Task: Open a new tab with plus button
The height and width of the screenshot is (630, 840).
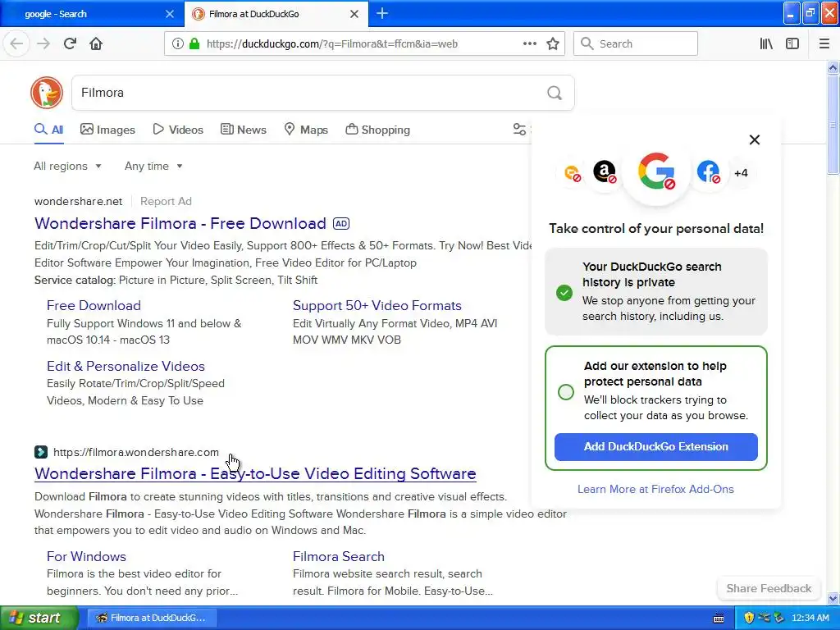Action: [x=382, y=13]
